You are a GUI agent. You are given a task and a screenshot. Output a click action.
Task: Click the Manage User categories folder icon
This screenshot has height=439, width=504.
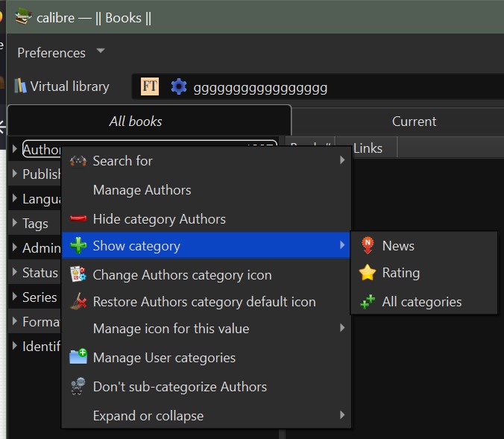tap(78, 358)
